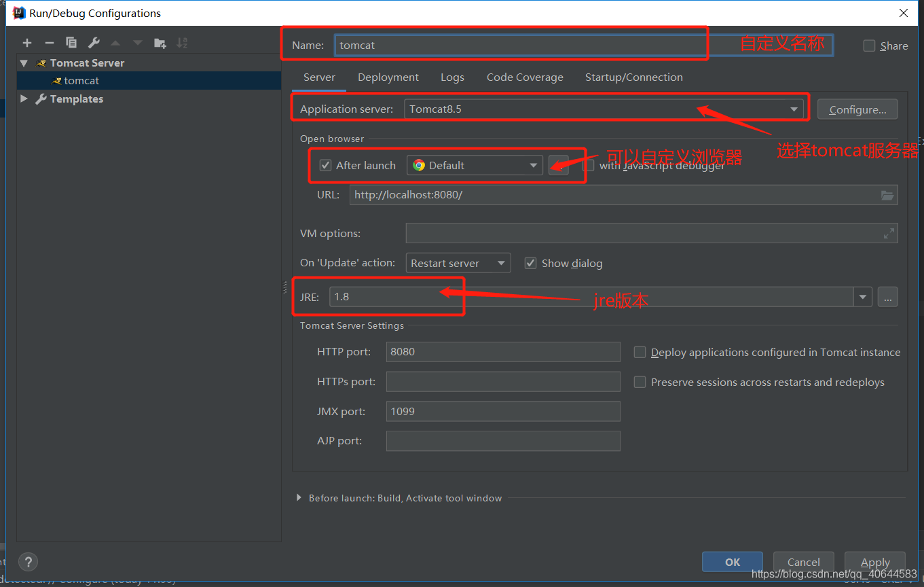
Task: Click the Name input field
Action: (x=584, y=46)
